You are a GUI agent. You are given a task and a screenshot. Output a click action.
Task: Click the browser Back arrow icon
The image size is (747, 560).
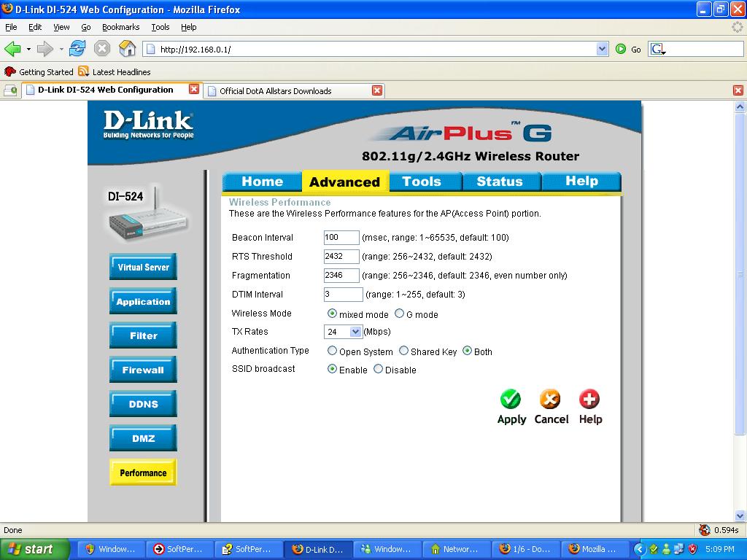coord(12,49)
